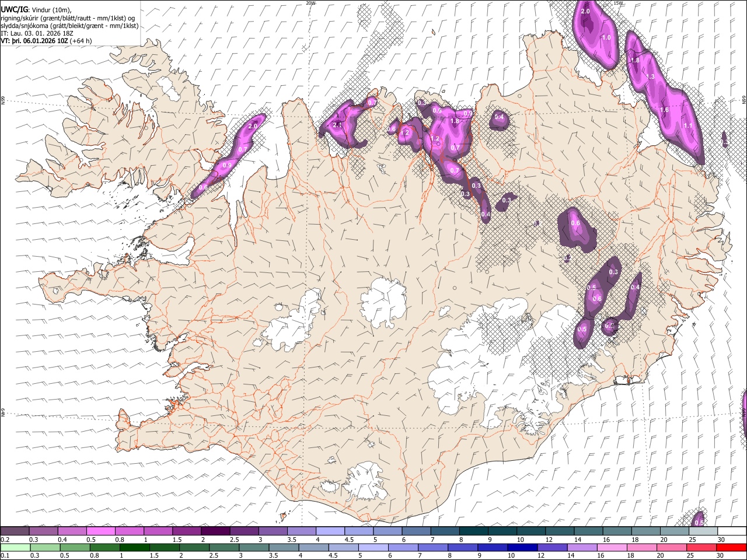Click the 0.5–0.8 swatch on the green rain scale
Screen dimensions: 747x560
[x=75, y=547]
